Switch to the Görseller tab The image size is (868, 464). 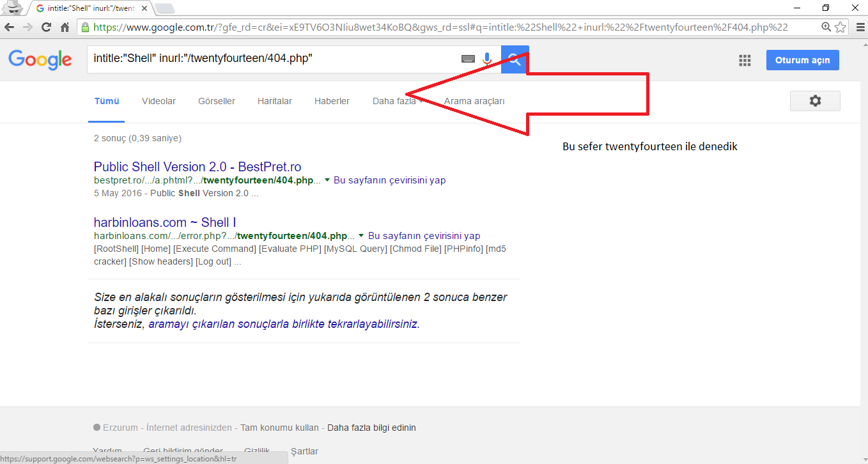click(217, 101)
